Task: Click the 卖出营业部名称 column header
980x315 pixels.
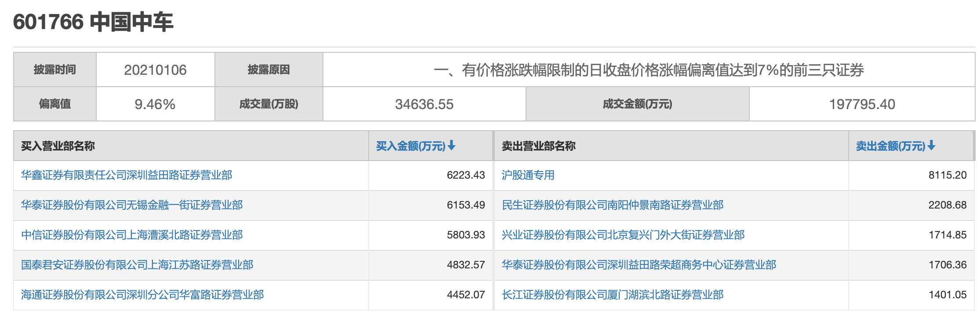Action: [x=538, y=146]
